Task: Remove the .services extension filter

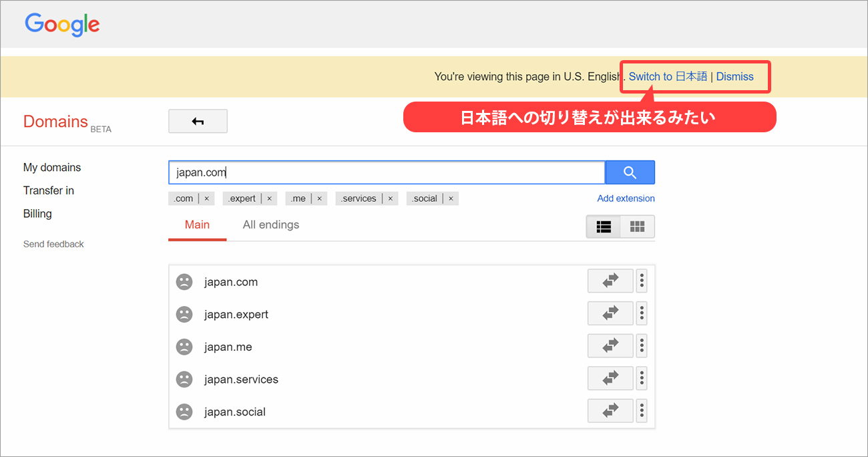Action: pyautogui.click(x=390, y=198)
